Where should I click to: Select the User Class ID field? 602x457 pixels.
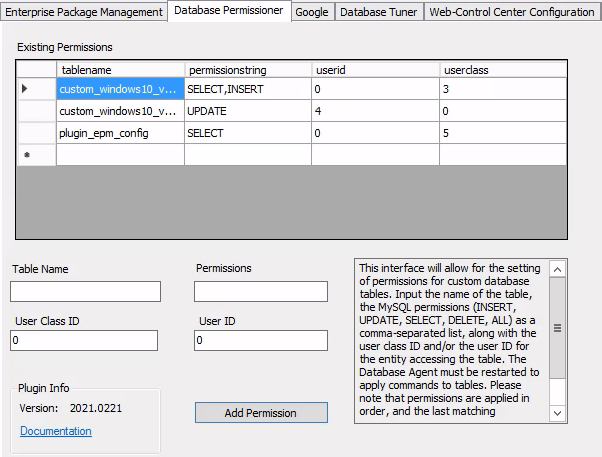click(84, 341)
